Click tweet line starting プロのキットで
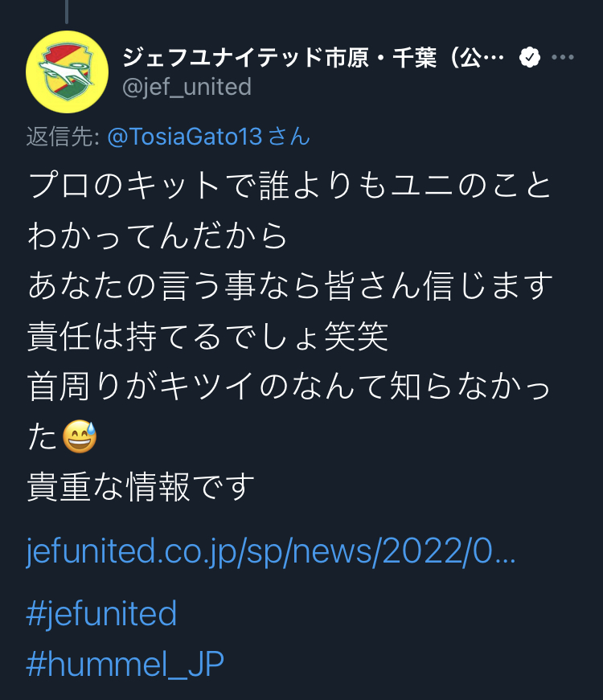Screen dimensions: 603x700 pos(290,186)
